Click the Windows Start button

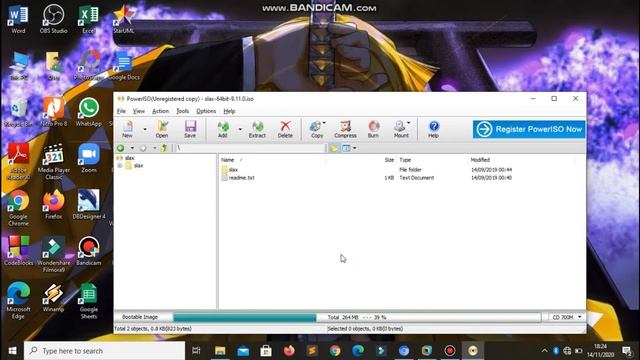[x=12, y=351]
